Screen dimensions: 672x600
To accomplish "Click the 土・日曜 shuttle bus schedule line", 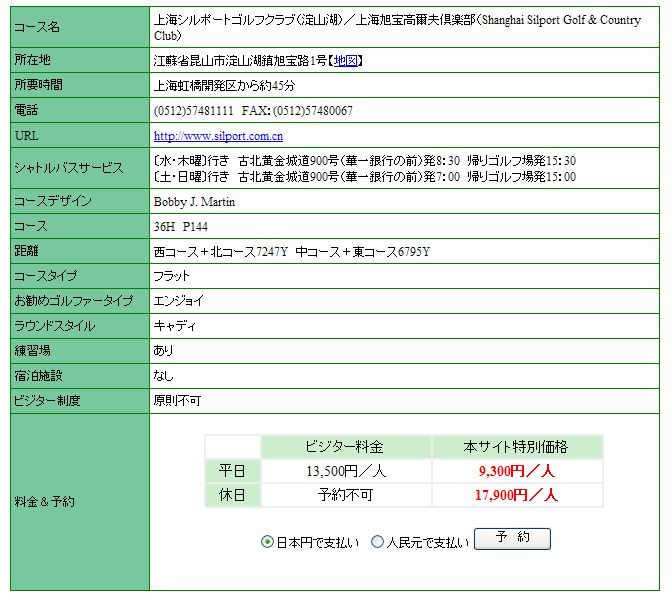I will [x=365, y=177].
